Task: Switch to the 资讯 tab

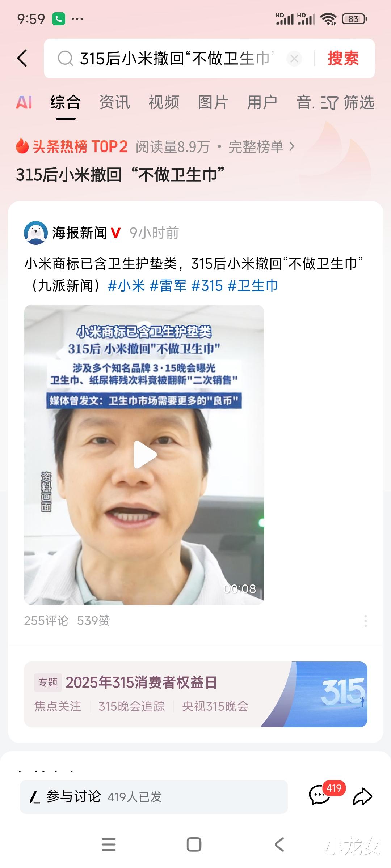Action: pyautogui.click(x=115, y=102)
